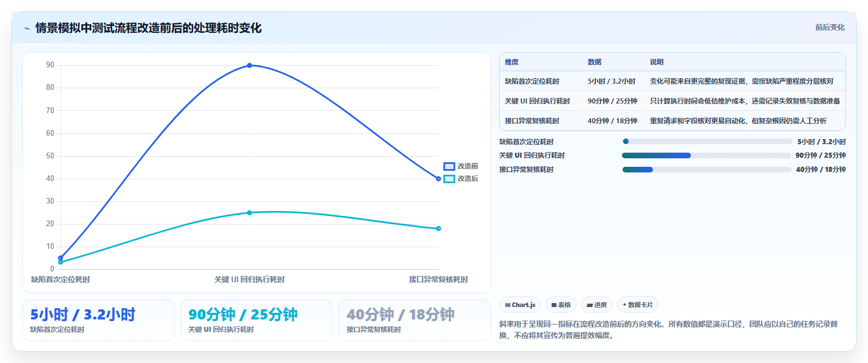This screenshot has width=868, height=363.
Task: Click the 缺陷首次定位耗时 progress bar
Action: [707, 141]
